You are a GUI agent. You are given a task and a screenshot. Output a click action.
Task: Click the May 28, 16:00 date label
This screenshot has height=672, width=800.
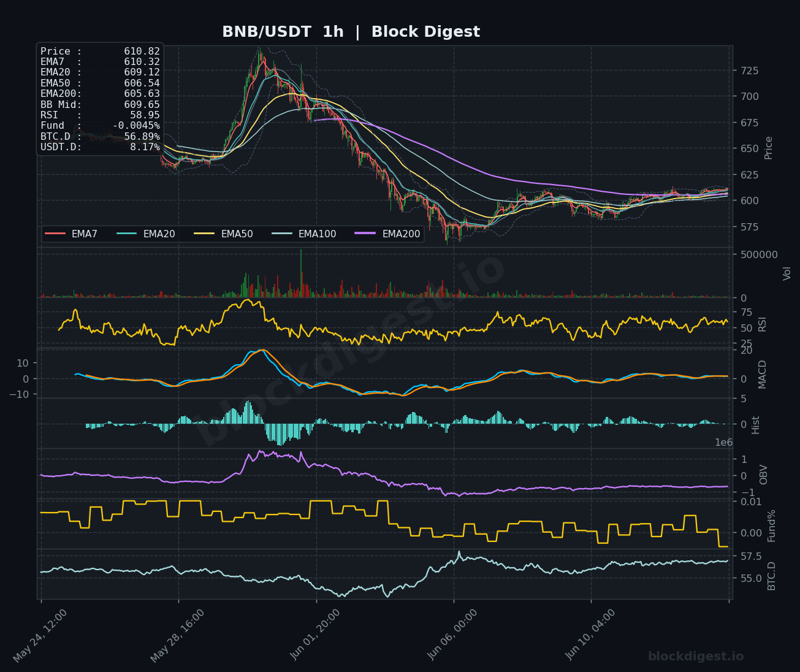178,635
